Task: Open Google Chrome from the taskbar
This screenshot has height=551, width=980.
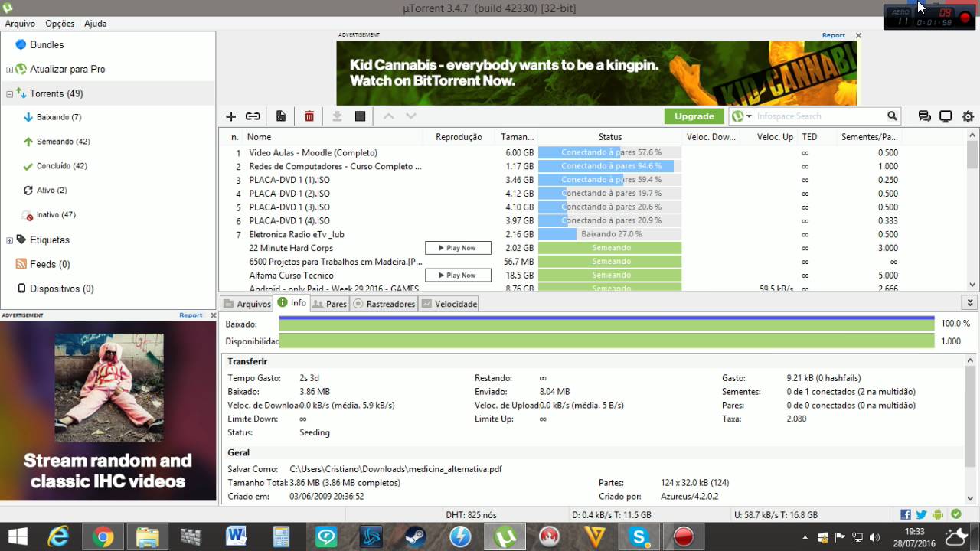Action: click(x=103, y=537)
